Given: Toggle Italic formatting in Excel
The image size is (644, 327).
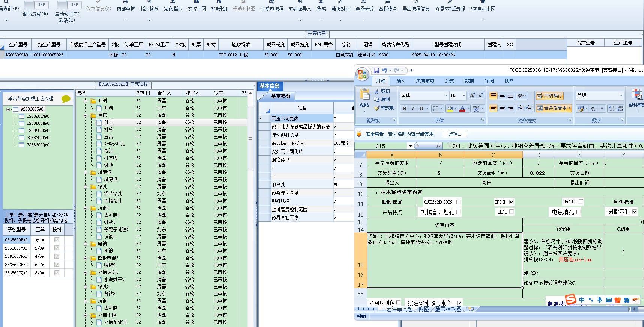Looking at the screenshot, I should (x=413, y=109).
